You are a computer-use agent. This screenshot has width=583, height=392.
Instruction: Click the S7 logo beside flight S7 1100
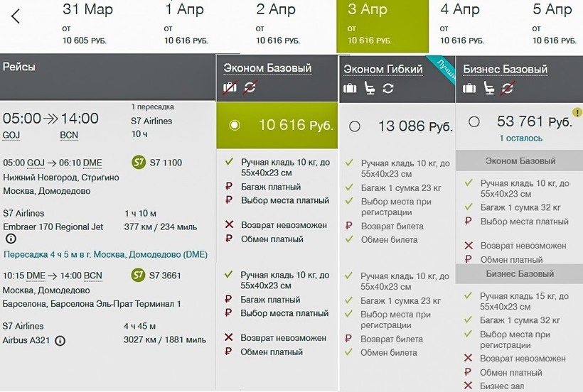pos(139,163)
